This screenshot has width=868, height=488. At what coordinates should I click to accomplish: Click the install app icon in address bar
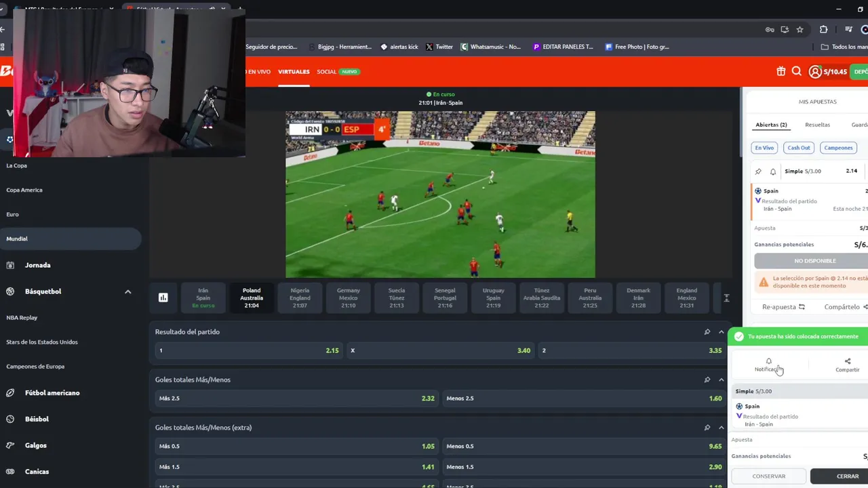785,29
